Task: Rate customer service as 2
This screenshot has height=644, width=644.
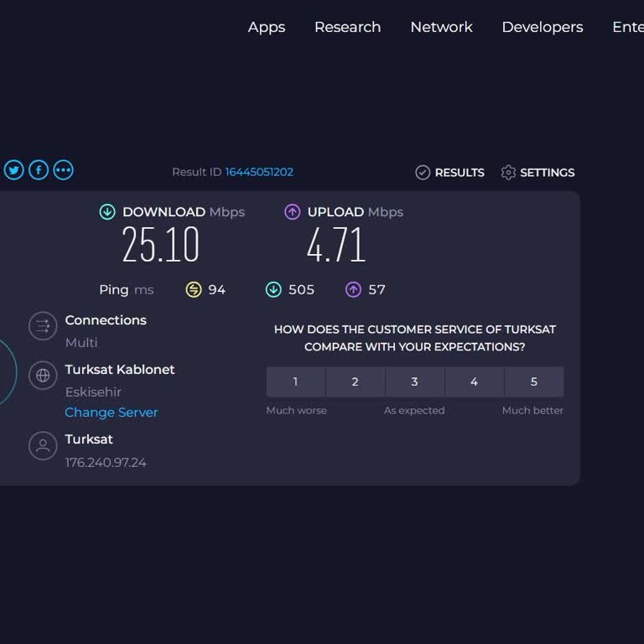Action: (x=356, y=382)
